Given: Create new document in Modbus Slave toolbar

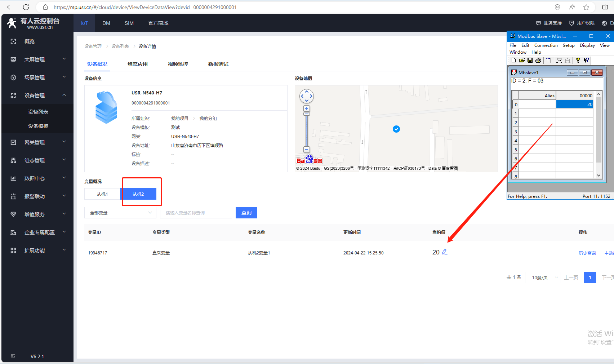Looking at the screenshot, I should click(x=513, y=60).
